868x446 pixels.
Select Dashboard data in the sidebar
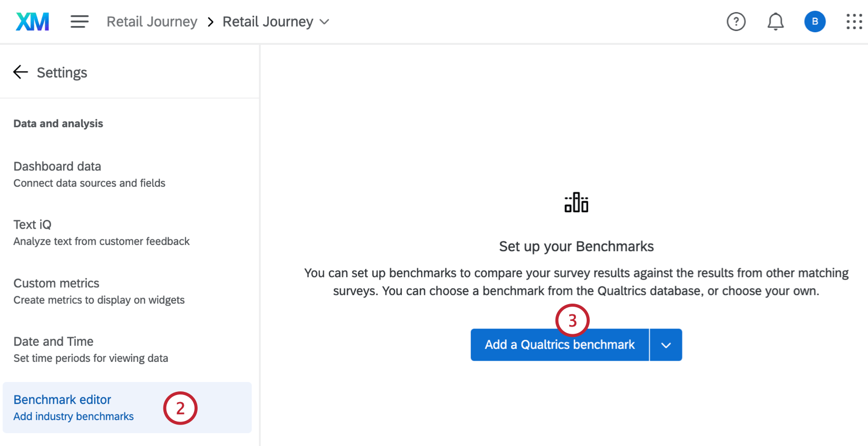57,166
